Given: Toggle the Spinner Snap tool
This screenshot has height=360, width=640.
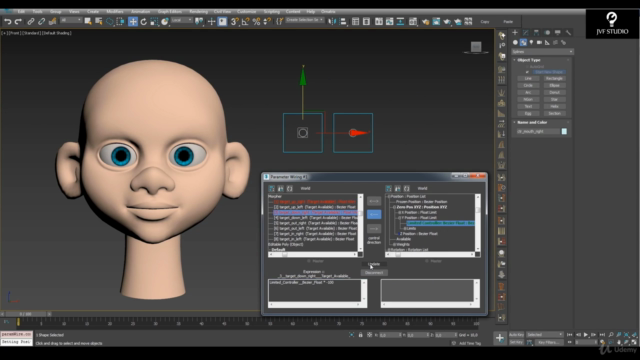Looking at the screenshot, I should point(267,21).
